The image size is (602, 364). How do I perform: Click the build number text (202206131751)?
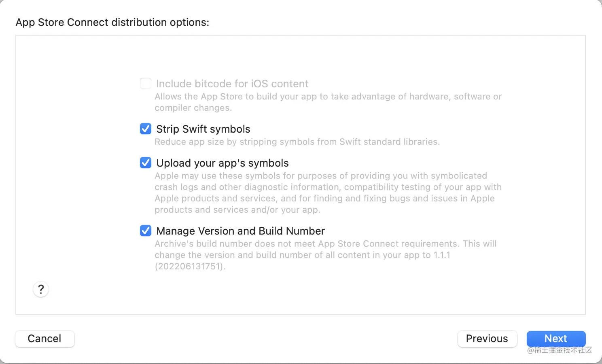coord(190,267)
